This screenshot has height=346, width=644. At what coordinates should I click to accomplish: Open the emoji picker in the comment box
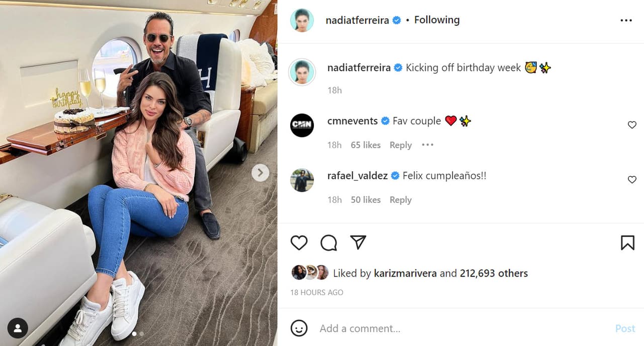[299, 328]
